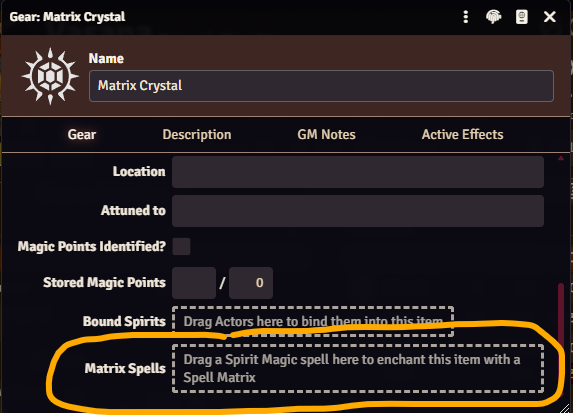Select the maximum Stored Magic Points field showing 0
Image resolution: width=573 pixels, height=416 pixels.
click(251, 283)
